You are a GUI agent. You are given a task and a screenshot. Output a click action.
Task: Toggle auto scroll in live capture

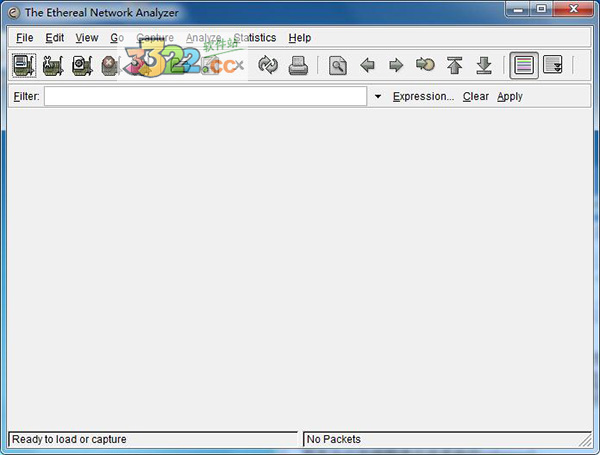(553, 65)
